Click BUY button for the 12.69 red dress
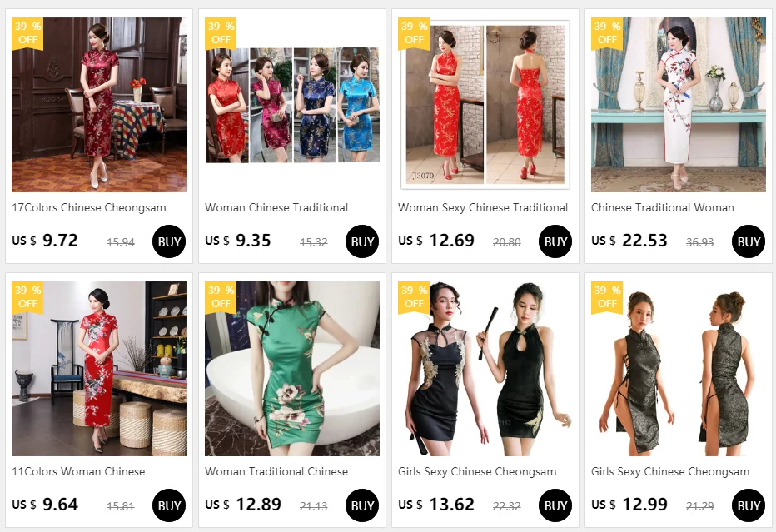The height and width of the screenshot is (532, 776). pyautogui.click(x=555, y=241)
